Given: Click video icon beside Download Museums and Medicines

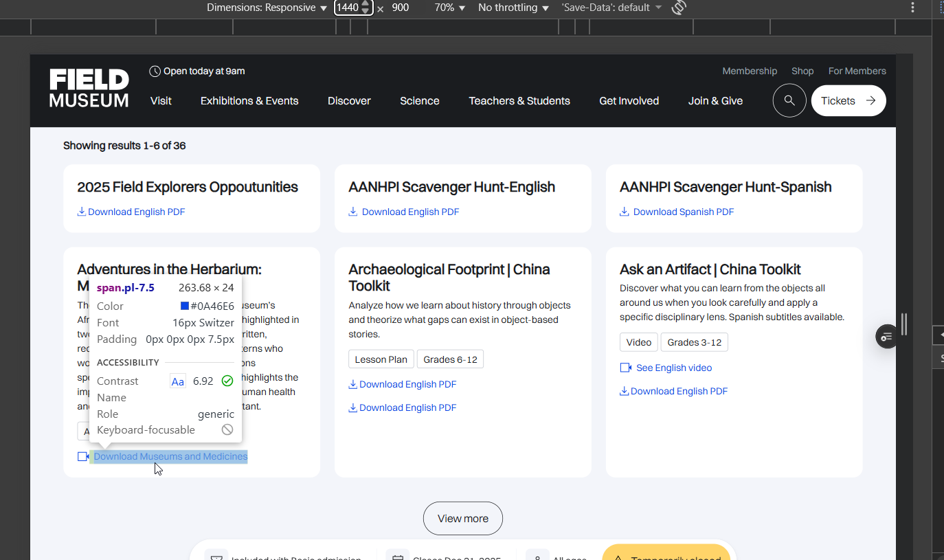Looking at the screenshot, I should coord(83,456).
